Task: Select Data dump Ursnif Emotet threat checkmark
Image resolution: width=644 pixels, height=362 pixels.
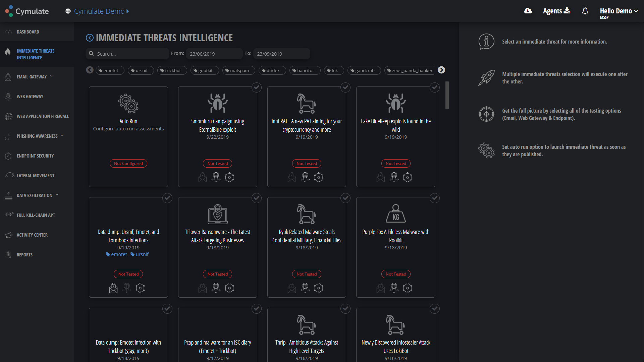Action: tap(167, 198)
